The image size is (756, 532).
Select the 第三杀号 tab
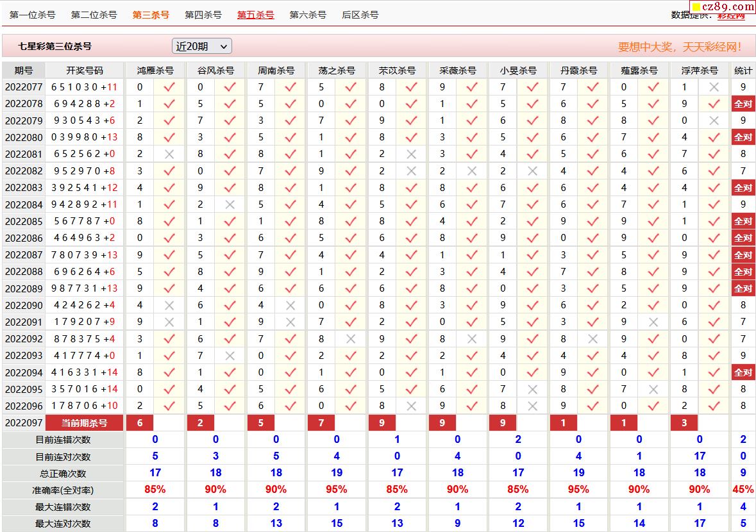[x=151, y=15]
